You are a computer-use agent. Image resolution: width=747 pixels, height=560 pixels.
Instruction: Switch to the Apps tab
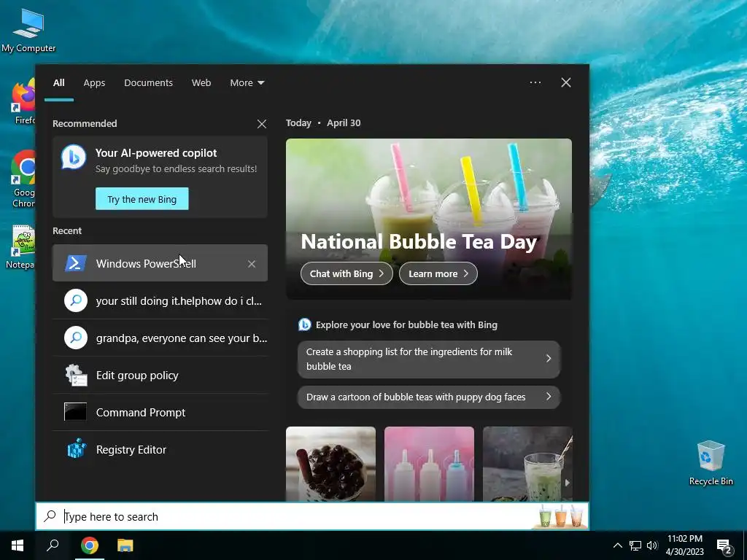tap(94, 82)
